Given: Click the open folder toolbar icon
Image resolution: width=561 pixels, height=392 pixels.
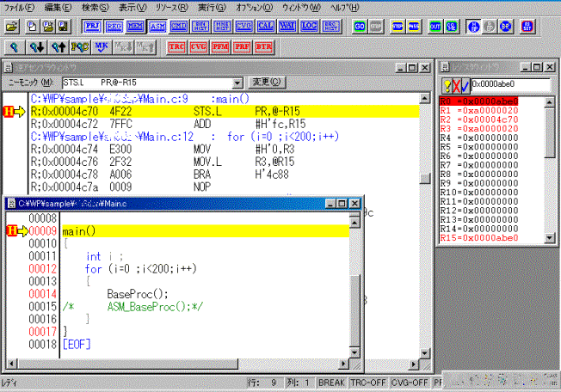Looking at the screenshot, I should coord(12,27).
